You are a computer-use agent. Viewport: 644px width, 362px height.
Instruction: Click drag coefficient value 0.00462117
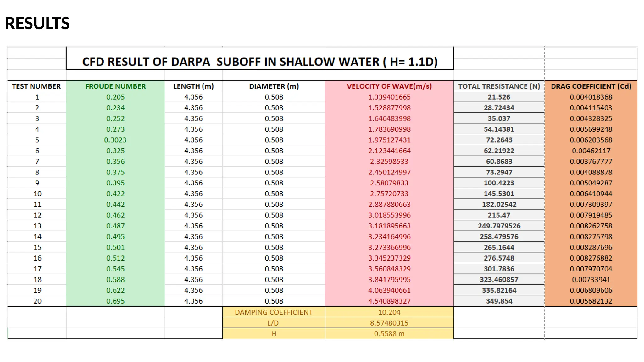pos(591,151)
